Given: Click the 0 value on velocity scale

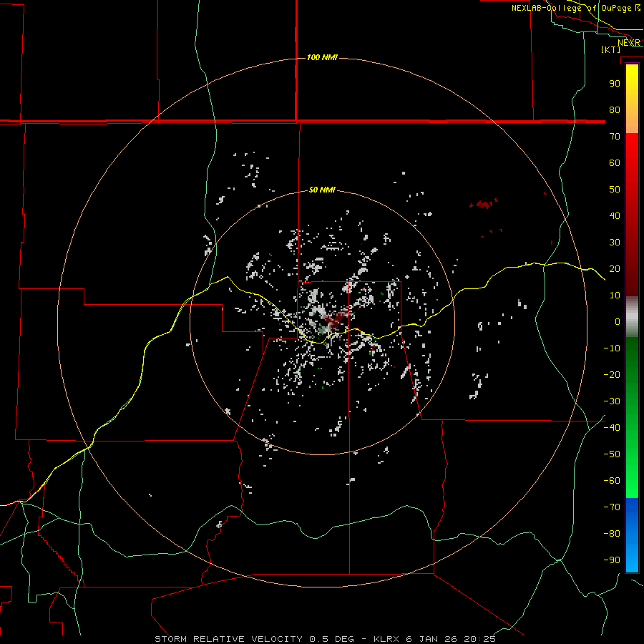Looking at the screenshot, I should 618,322.
